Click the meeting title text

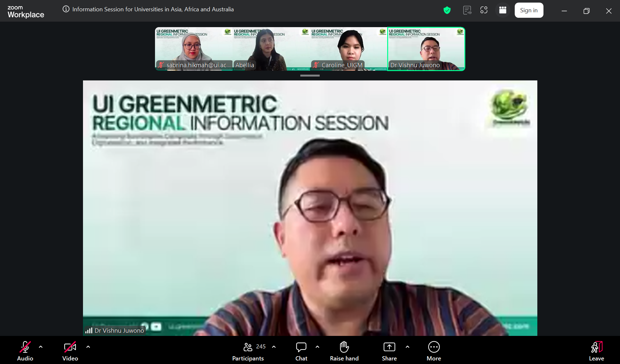click(x=153, y=9)
